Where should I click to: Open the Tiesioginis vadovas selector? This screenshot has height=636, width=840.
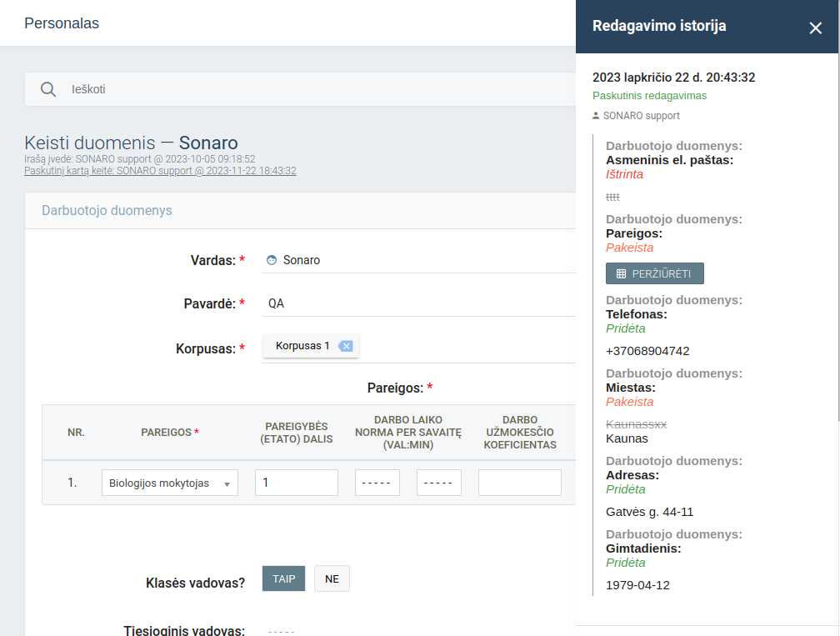click(x=282, y=631)
